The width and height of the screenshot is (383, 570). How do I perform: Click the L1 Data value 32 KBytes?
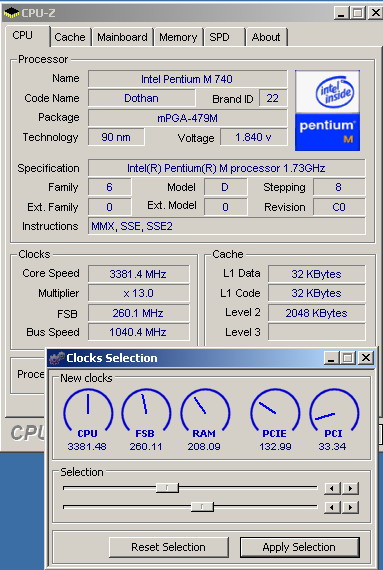[x=317, y=274]
